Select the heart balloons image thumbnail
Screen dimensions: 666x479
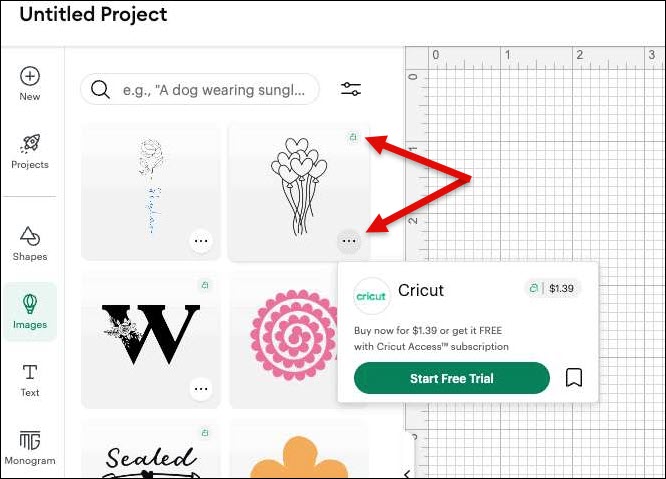(x=299, y=192)
